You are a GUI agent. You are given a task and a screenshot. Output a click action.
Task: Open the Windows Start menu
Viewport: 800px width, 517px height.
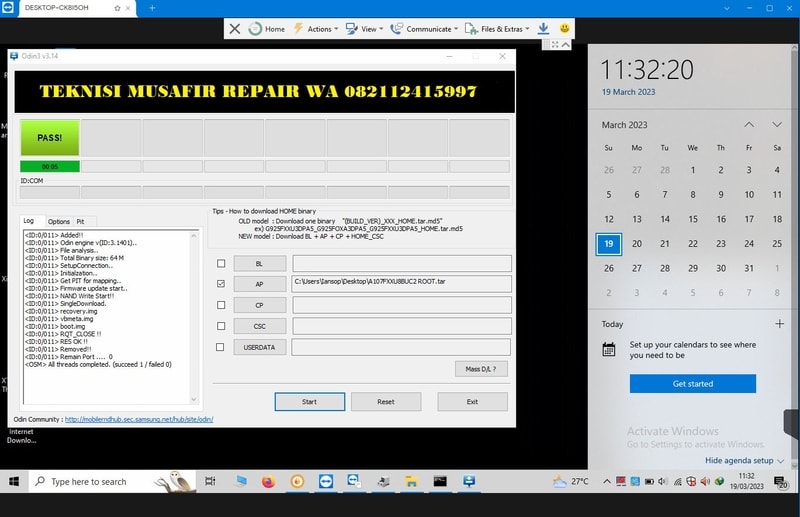[x=14, y=481]
